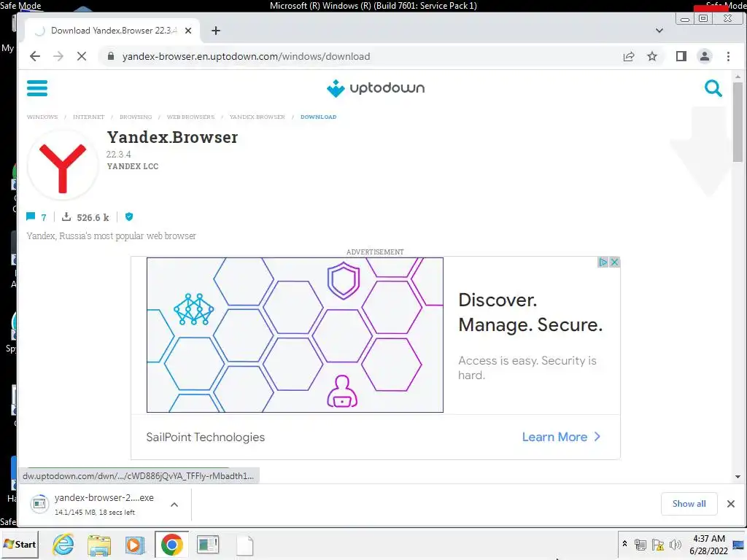Click the blue verified shield icon
This screenshot has height=560, width=747.
[x=128, y=217]
